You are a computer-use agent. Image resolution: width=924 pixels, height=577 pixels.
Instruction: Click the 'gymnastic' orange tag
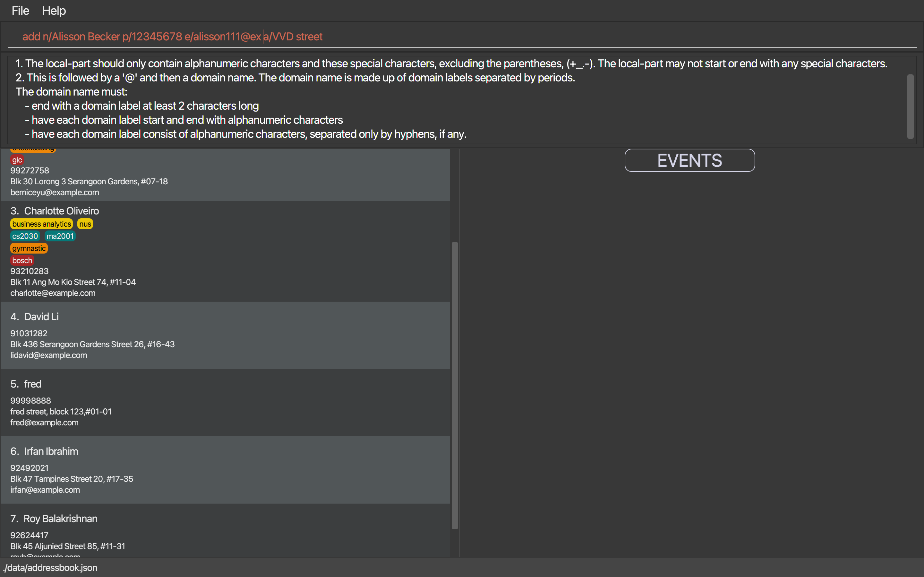pyautogui.click(x=29, y=248)
